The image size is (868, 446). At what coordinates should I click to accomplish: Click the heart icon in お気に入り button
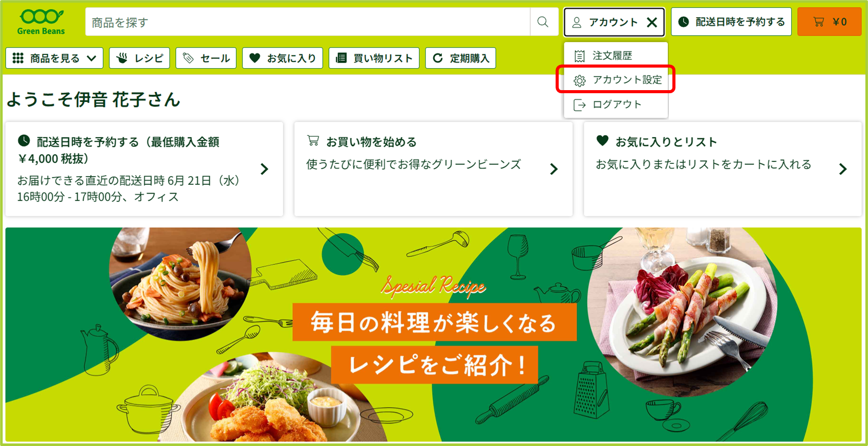pos(255,58)
